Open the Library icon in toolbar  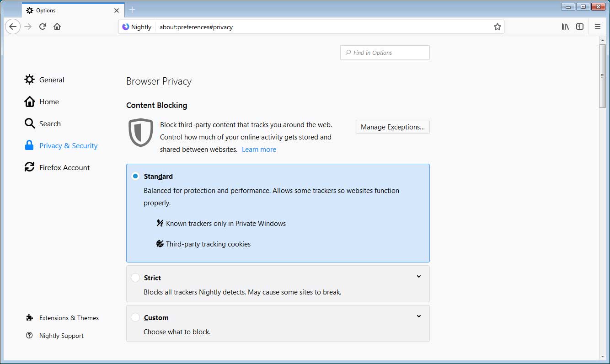coord(565,27)
